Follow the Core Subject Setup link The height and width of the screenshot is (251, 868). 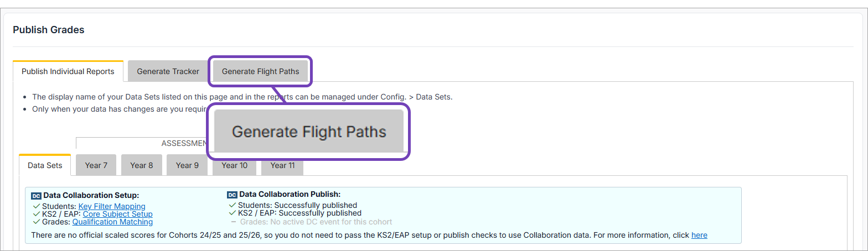(117, 215)
